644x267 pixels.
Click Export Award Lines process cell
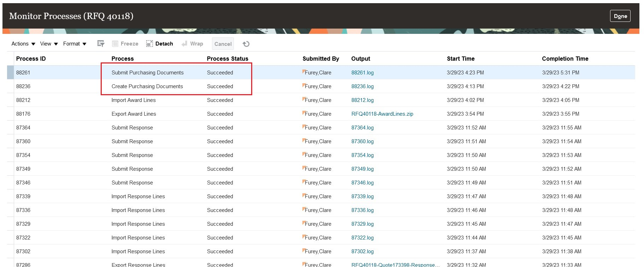[134, 114]
